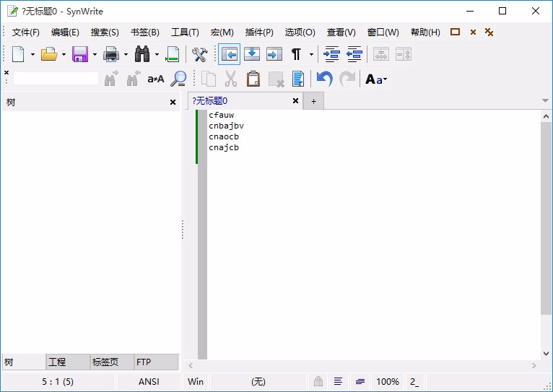Save the file with floppy icon
Viewport: 553px width, 392px height.
[80, 54]
